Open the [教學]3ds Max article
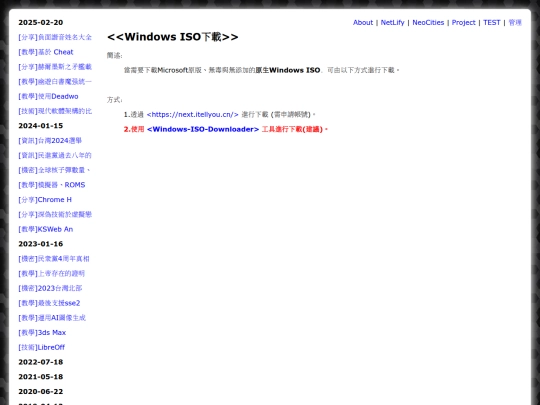This screenshot has height=405, width=540. click(x=42, y=333)
